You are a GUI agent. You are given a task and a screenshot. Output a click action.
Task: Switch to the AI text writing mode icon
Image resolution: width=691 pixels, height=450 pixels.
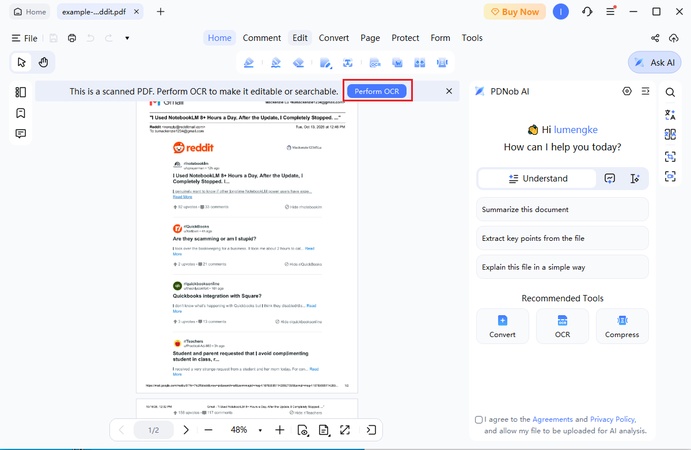[x=635, y=179]
